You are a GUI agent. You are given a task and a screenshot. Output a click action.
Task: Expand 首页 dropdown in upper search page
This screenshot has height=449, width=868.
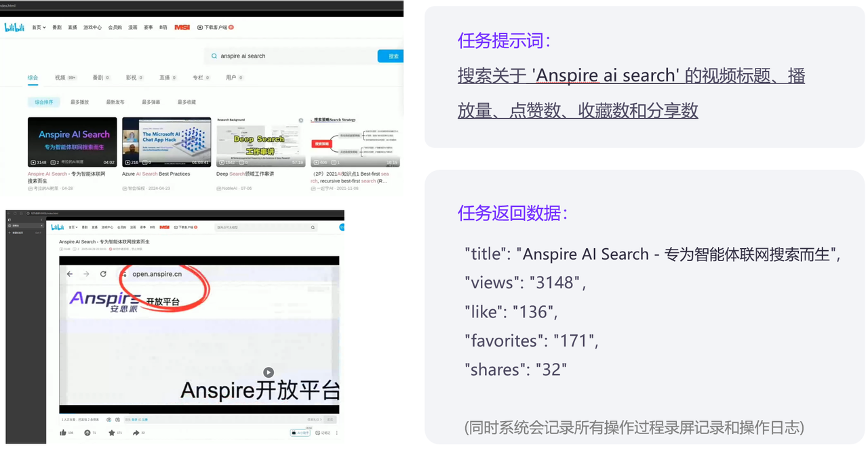39,27
